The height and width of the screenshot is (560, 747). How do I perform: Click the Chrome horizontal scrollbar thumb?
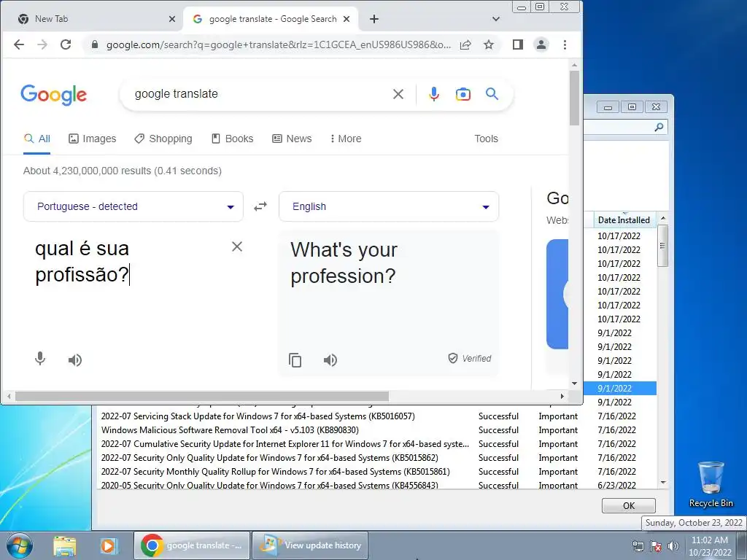pyautogui.click(x=202, y=396)
